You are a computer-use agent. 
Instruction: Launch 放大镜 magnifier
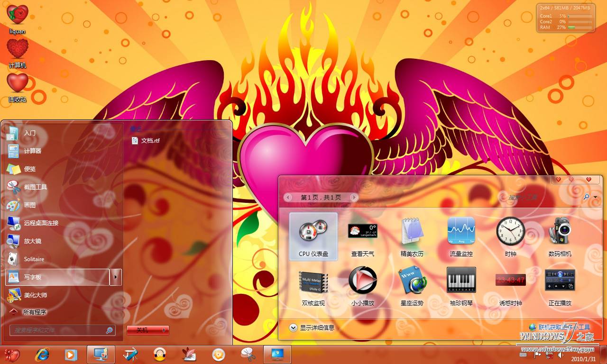63,241
